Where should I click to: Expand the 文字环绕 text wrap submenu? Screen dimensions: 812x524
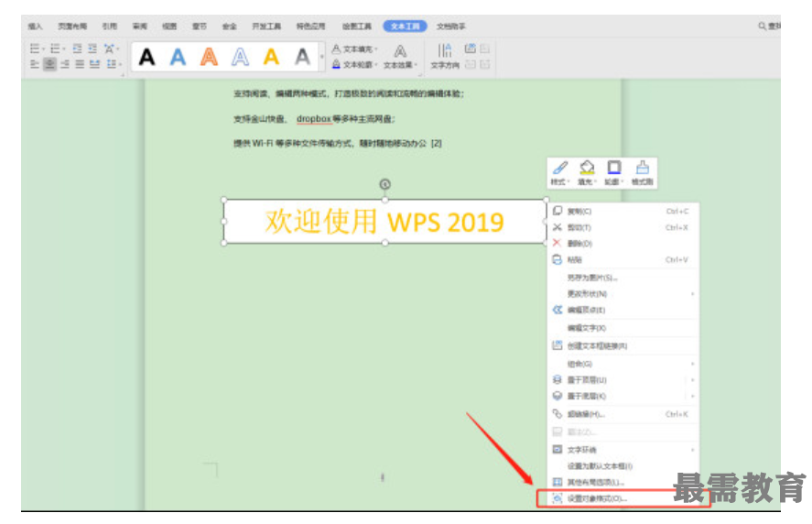(x=623, y=450)
